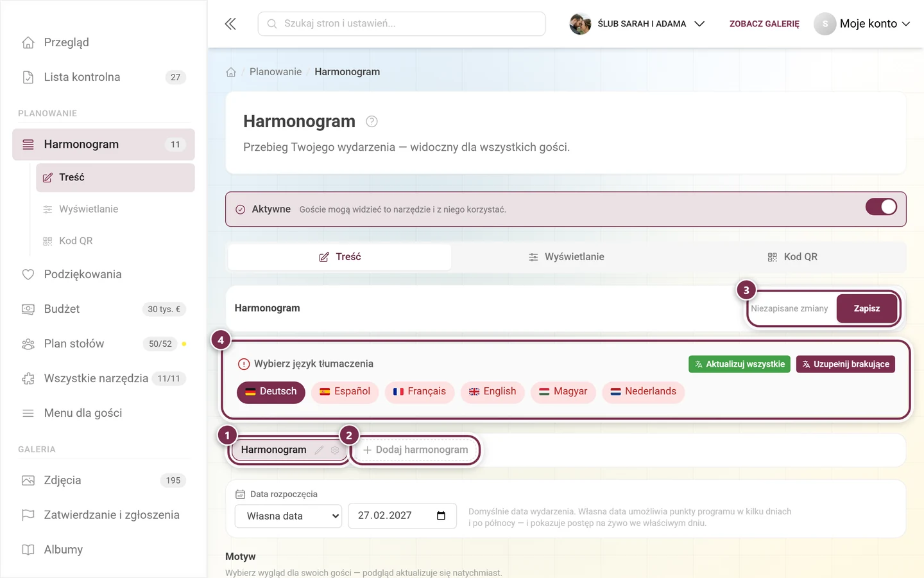
Task: Toggle the Aktywne switch off
Action: [x=881, y=207]
